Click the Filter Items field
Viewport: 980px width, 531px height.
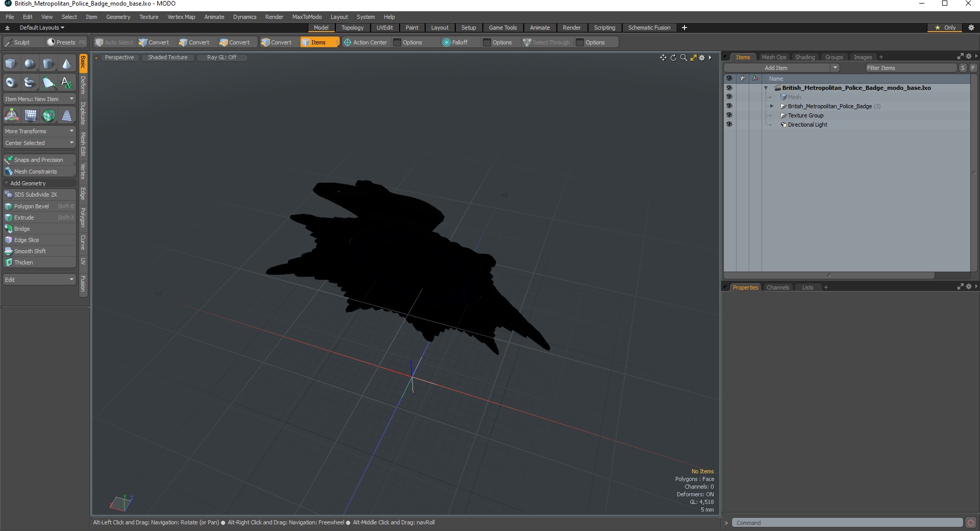[x=911, y=68]
